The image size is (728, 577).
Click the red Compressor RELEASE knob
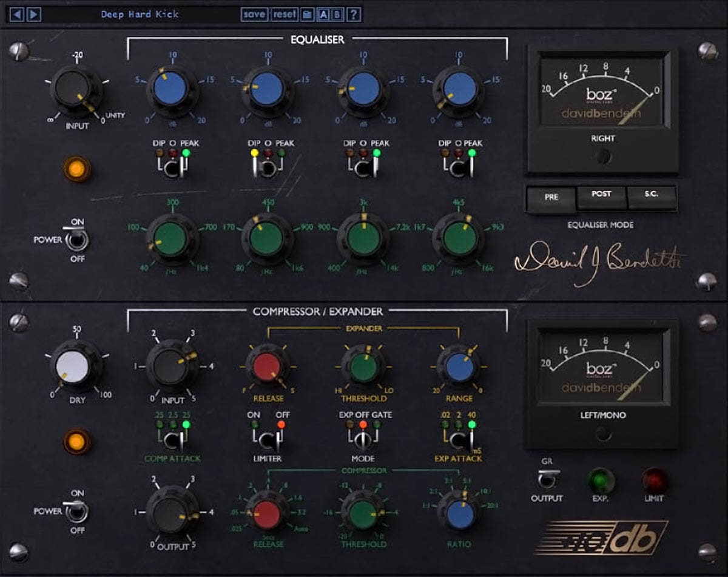click(267, 514)
